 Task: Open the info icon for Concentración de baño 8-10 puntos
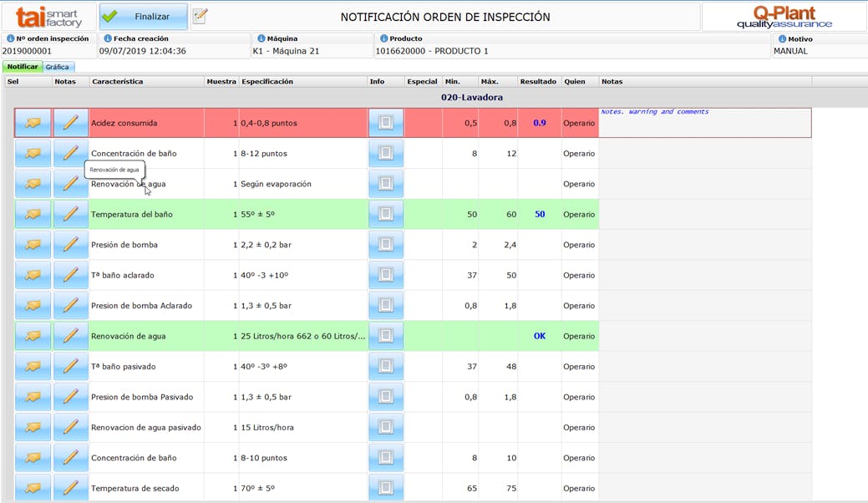click(x=386, y=458)
